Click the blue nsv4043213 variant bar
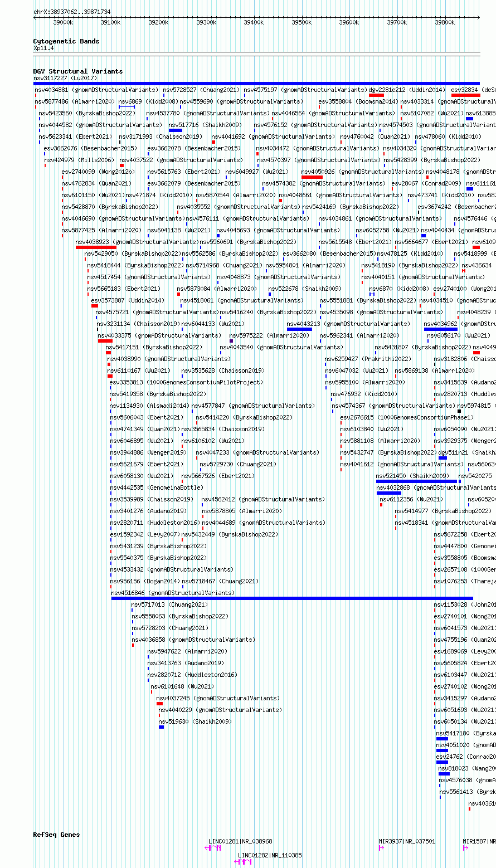This screenshot has width=496, height=868. coord(299,329)
